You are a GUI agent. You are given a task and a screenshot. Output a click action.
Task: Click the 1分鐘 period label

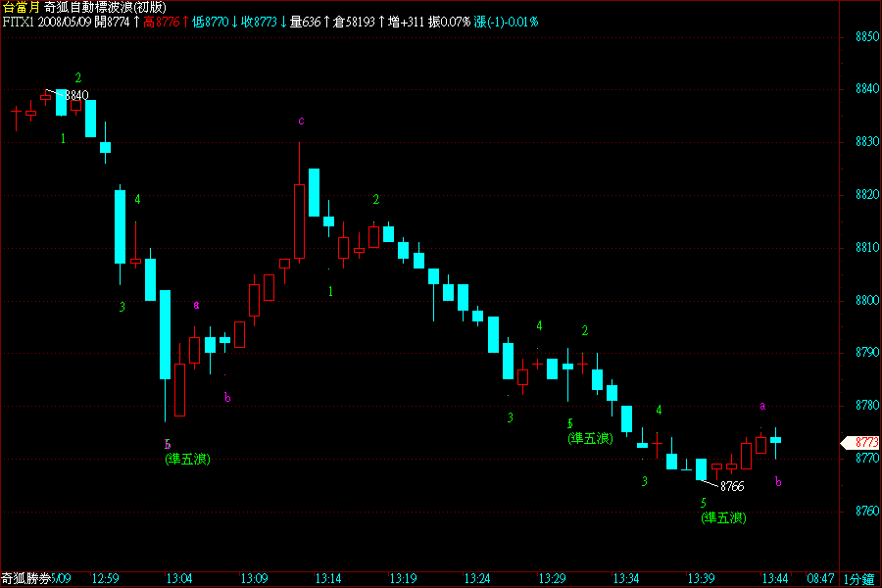(x=859, y=579)
